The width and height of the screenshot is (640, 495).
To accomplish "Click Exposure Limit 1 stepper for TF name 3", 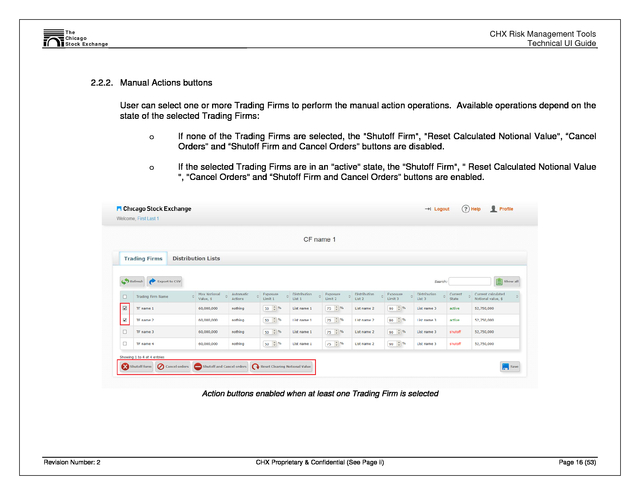I will [275, 332].
